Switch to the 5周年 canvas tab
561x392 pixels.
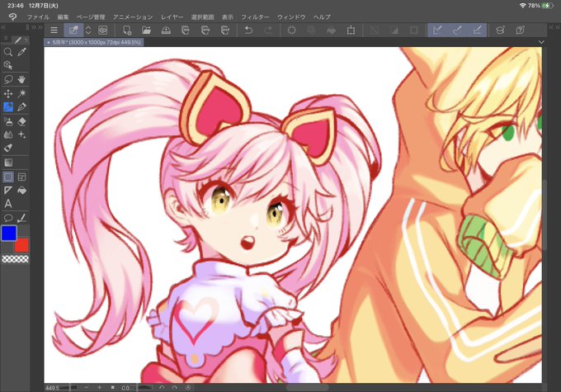pos(94,42)
